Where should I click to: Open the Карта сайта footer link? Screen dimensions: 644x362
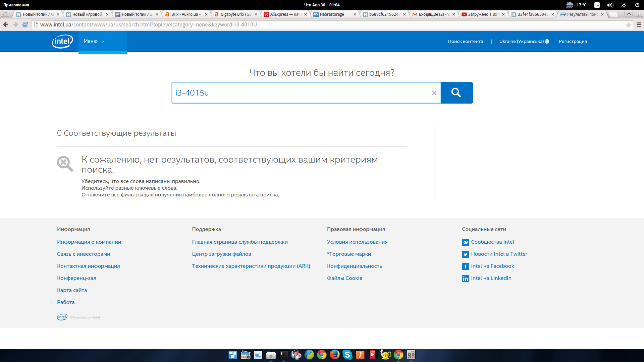pos(72,290)
